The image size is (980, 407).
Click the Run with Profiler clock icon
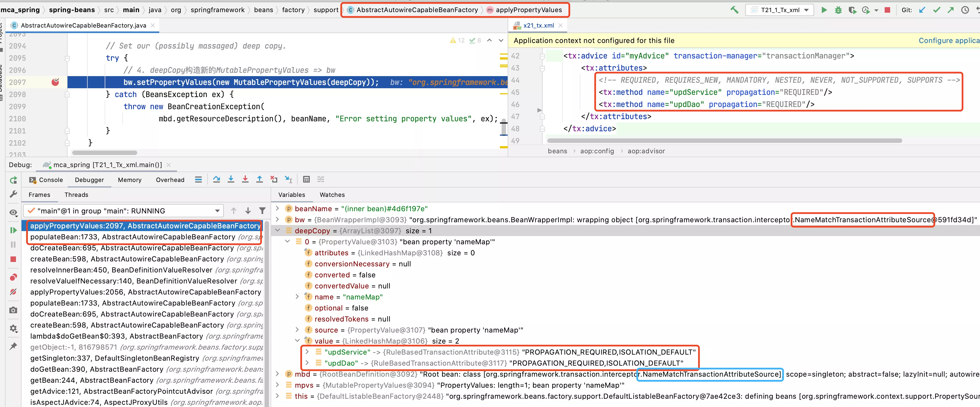[866, 10]
